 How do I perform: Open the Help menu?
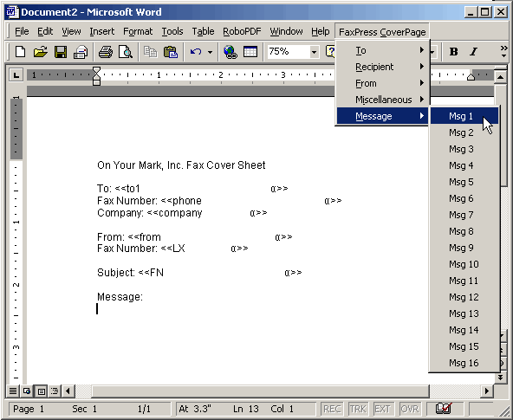(x=321, y=31)
